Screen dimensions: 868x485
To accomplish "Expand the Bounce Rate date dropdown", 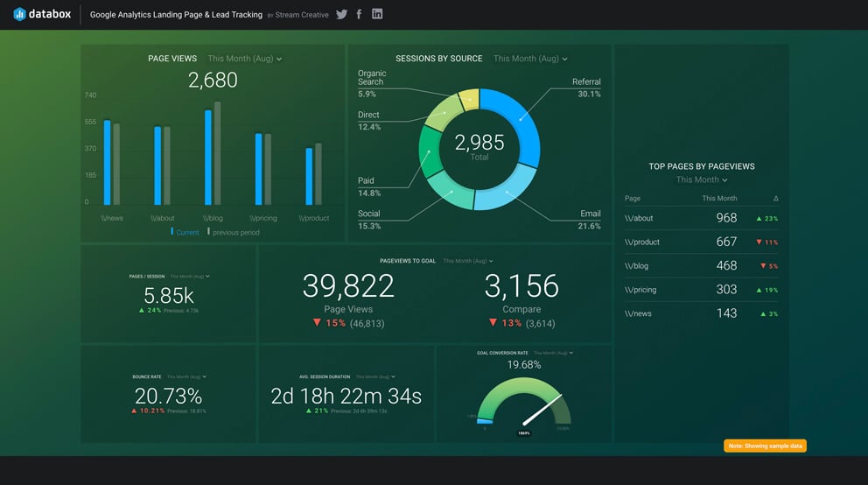I will tap(188, 376).
